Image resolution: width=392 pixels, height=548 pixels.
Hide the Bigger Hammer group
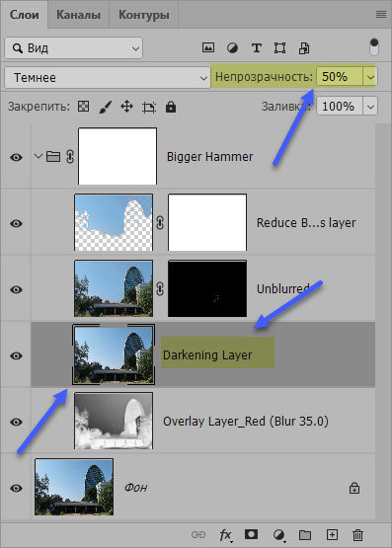point(16,157)
